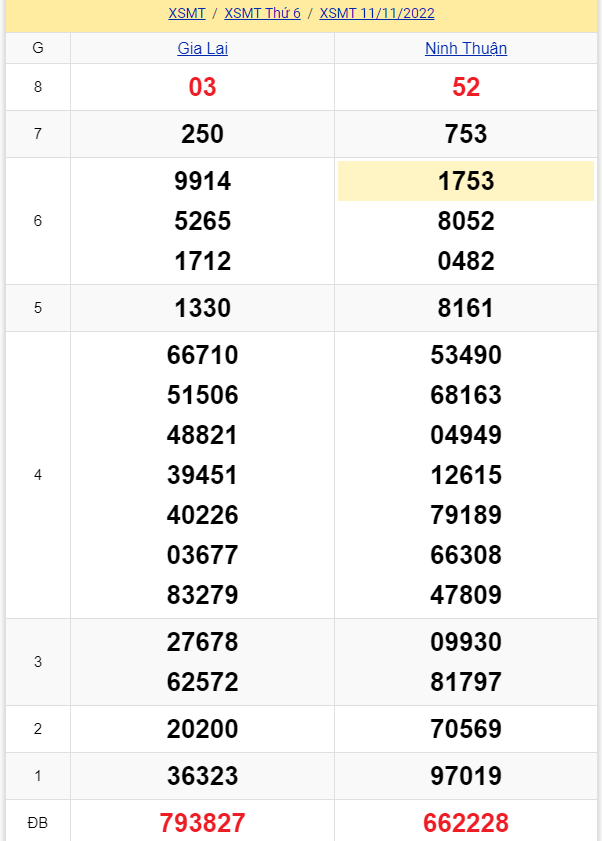Screen dimensions: 602x841
Task: Select the ĐB row label cell
Action: [38, 823]
